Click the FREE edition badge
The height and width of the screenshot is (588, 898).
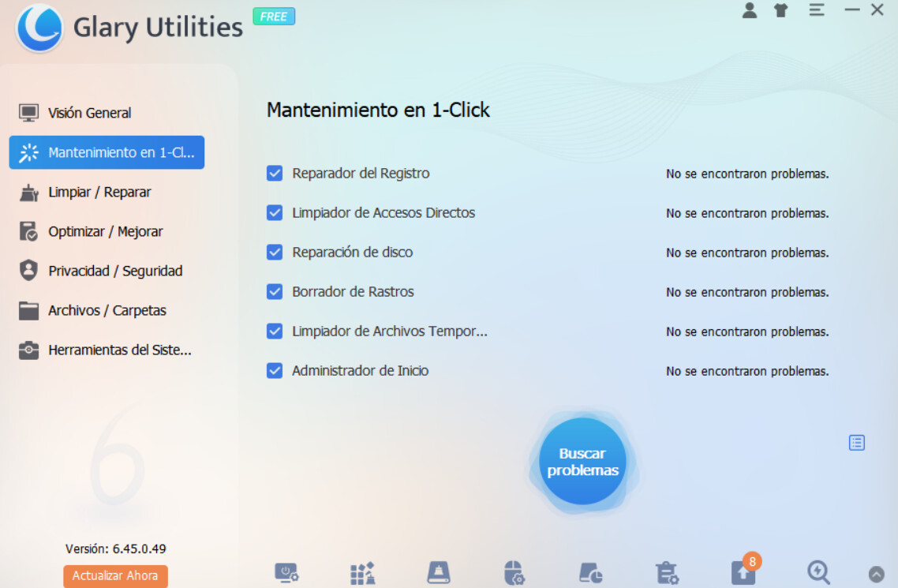[x=274, y=17]
